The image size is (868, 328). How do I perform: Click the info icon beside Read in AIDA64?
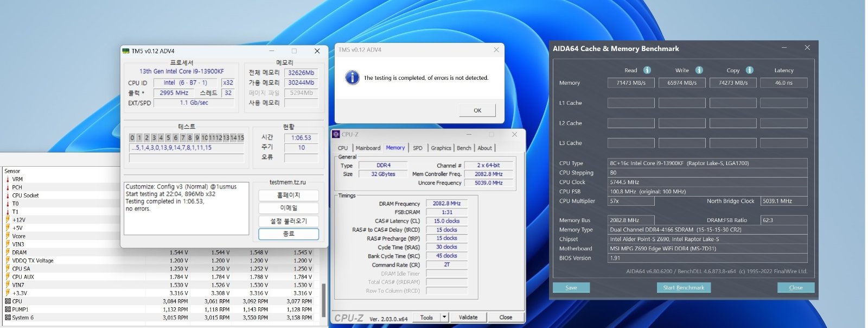pyautogui.click(x=647, y=70)
